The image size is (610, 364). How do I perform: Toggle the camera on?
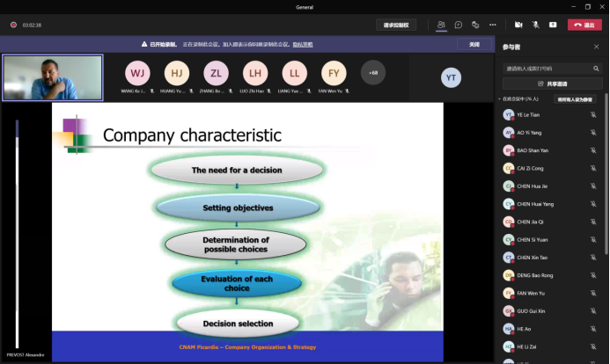[x=518, y=25]
